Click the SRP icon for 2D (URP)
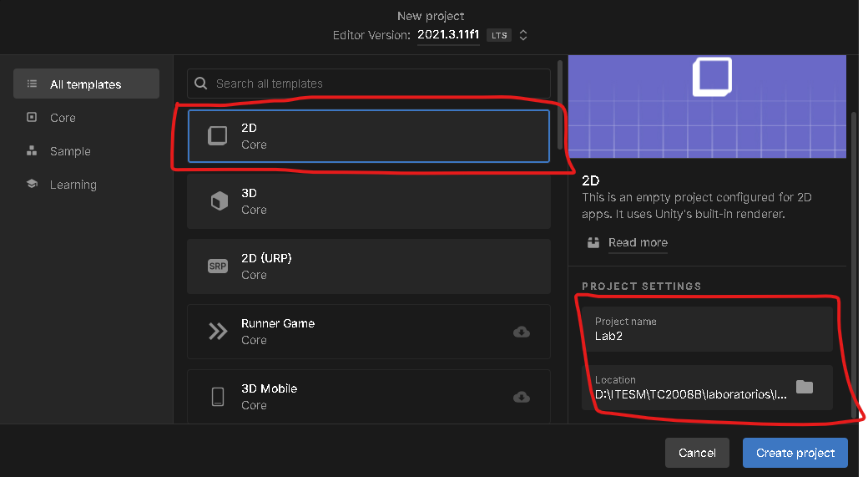The image size is (868, 477). click(x=217, y=266)
